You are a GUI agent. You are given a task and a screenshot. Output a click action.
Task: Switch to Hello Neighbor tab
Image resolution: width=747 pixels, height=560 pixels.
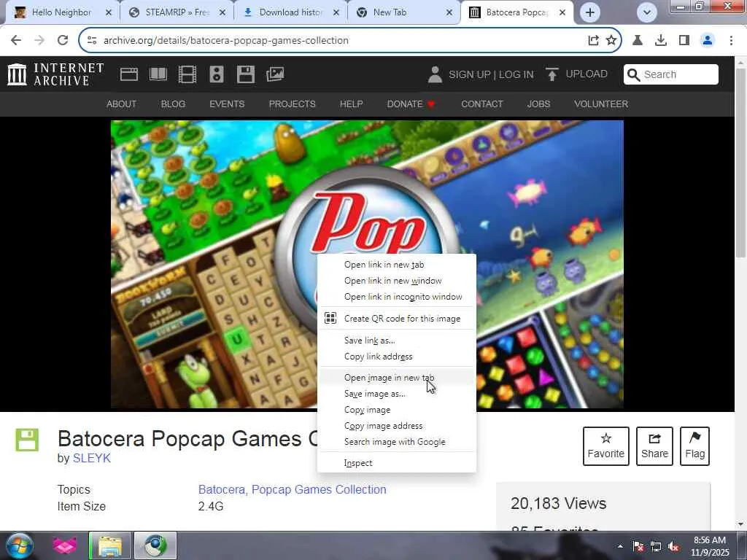point(62,12)
